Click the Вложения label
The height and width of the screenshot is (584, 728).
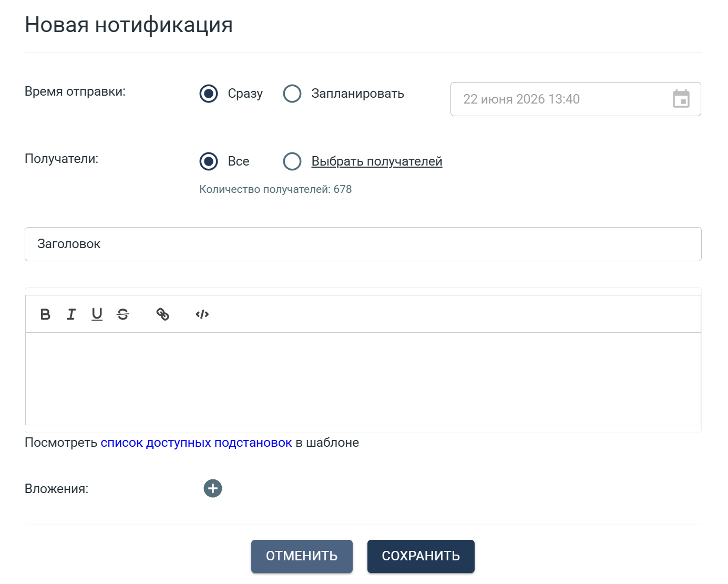[x=57, y=489]
